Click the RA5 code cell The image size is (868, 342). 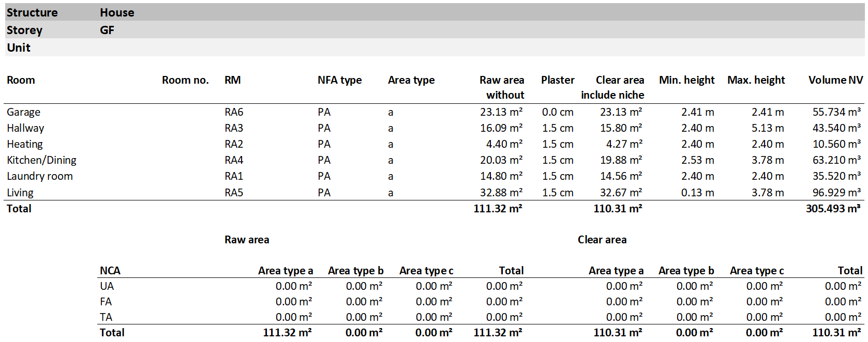pyautogui.click(x=234, y=193)
